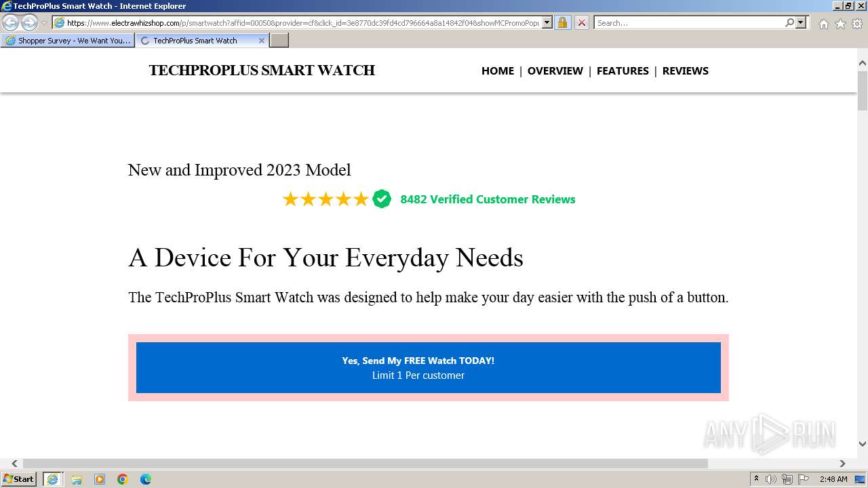This screenshot has height=488, width=868.
Task: Open File Explorer from taskbar
Action: pos(77,479)
